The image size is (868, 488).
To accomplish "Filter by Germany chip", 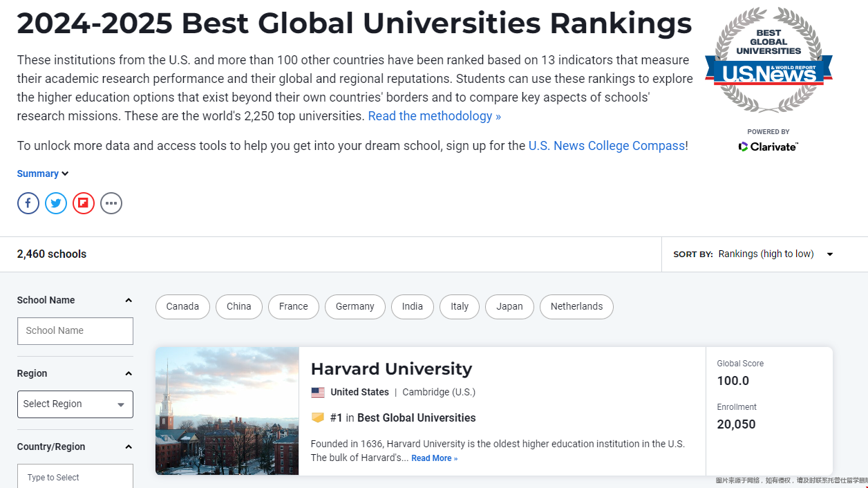I will click(355, 307).
